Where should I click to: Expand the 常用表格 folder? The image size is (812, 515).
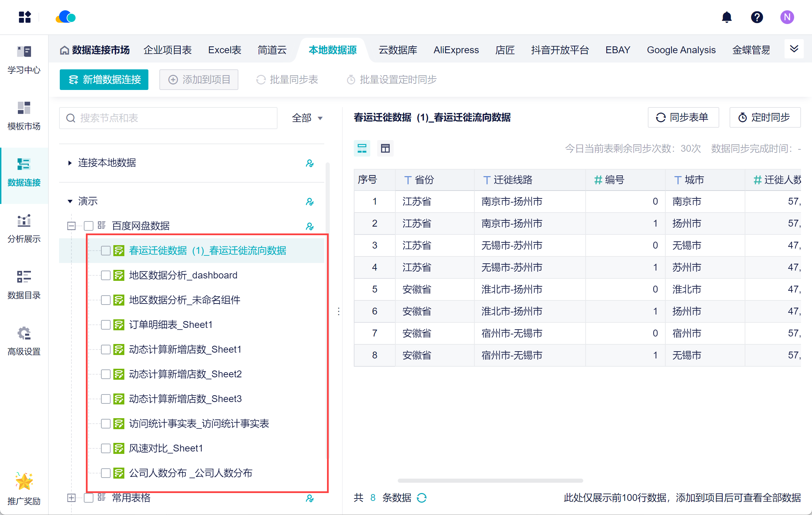coord(71,498)
